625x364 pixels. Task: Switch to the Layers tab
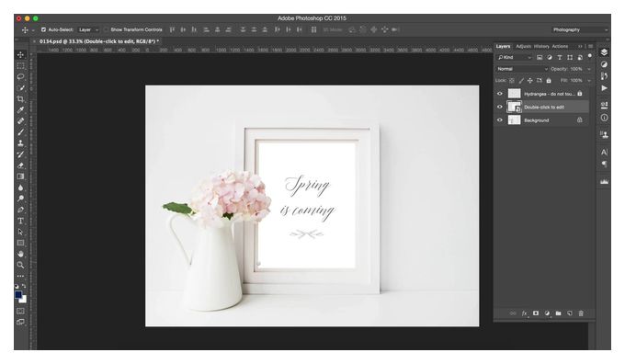pyautogui.click(x=503, y=46)
